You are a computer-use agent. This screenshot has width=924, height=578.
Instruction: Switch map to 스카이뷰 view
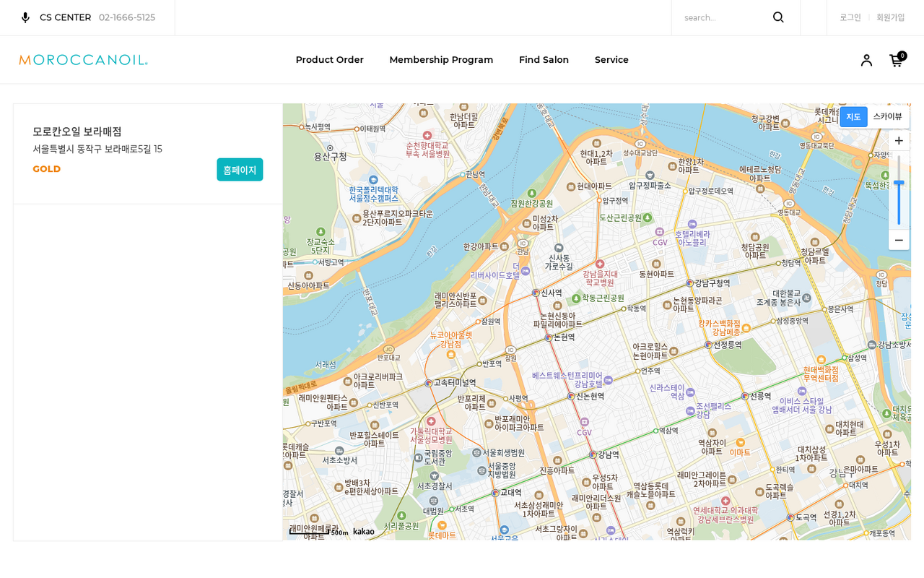point(887,117)
